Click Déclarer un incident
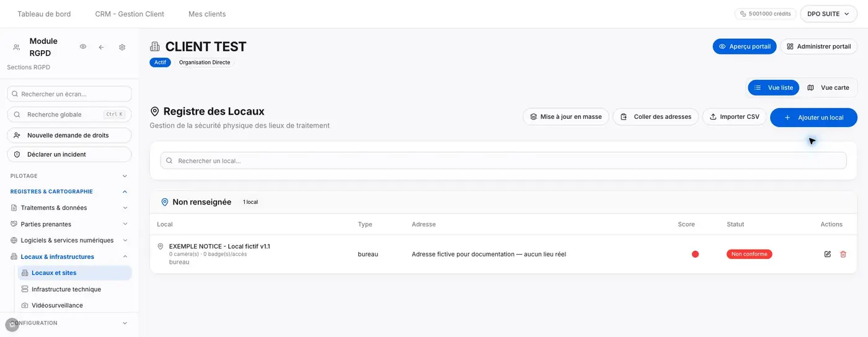Viewport: 868px width, 337px height. pyautogui.click(x=69, y=154)
